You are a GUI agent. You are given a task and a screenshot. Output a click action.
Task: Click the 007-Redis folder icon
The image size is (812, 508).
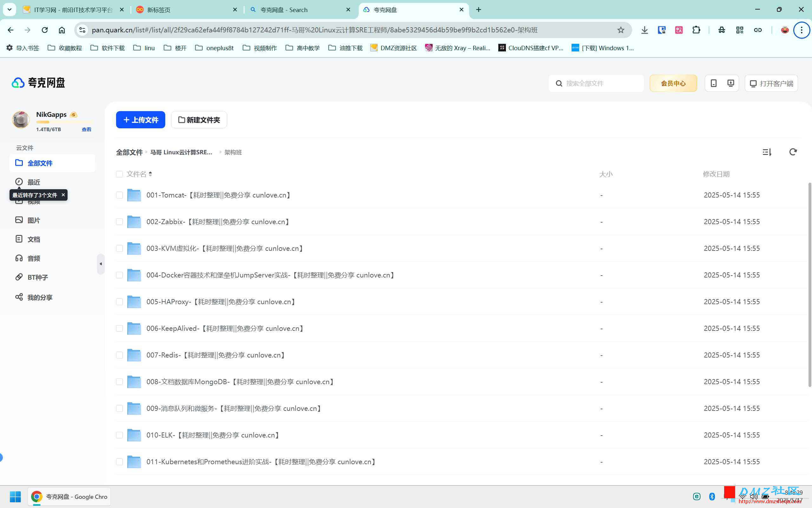coord(134,355)
